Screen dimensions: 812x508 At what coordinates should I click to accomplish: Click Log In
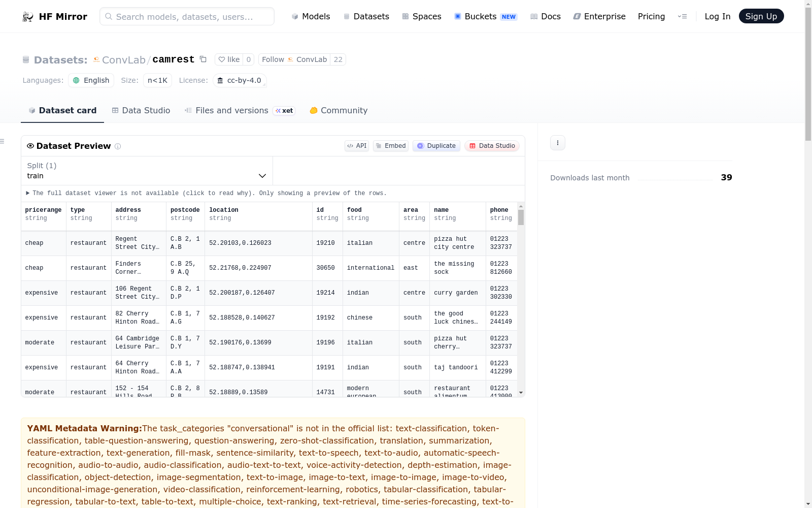pyautogui.click(x=718, y=16)
